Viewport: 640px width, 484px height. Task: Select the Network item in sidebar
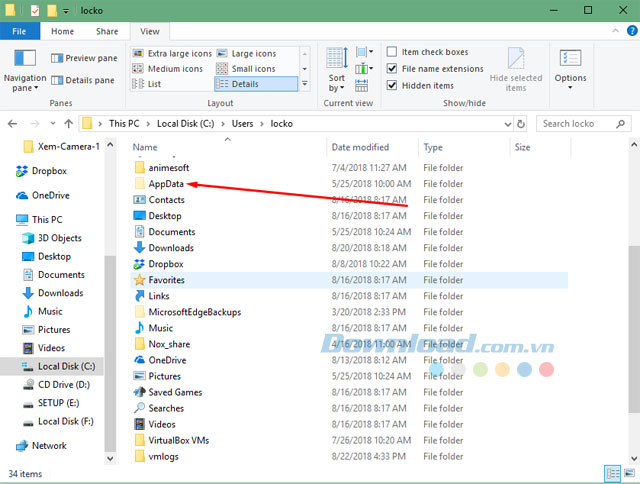click(x=48, y=446)
